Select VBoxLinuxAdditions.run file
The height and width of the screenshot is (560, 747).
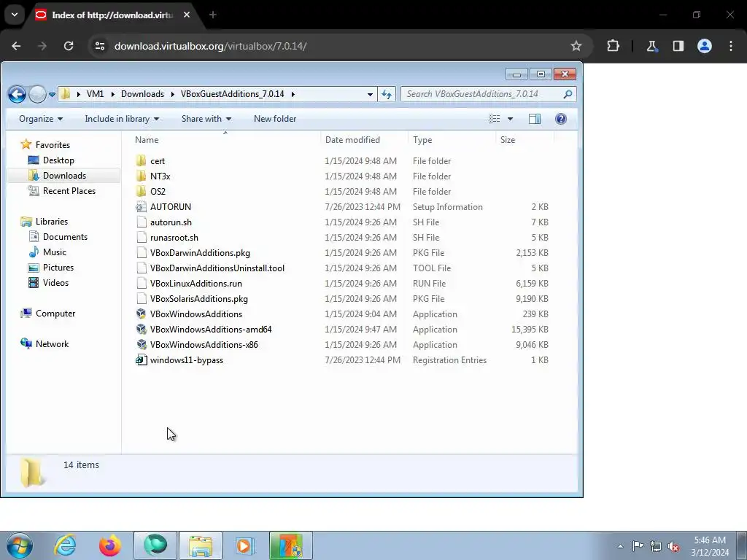pyautogui.click(x=196, y=284)
